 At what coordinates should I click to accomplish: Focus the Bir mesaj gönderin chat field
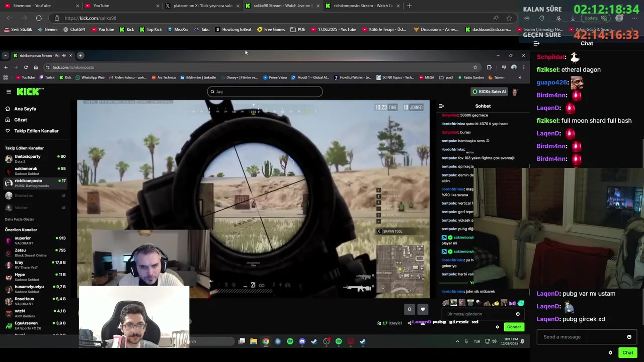(x=478, y=314)
